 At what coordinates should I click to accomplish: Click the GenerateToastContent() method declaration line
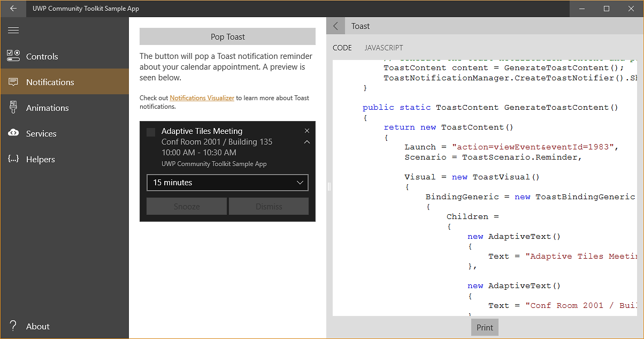490,107
